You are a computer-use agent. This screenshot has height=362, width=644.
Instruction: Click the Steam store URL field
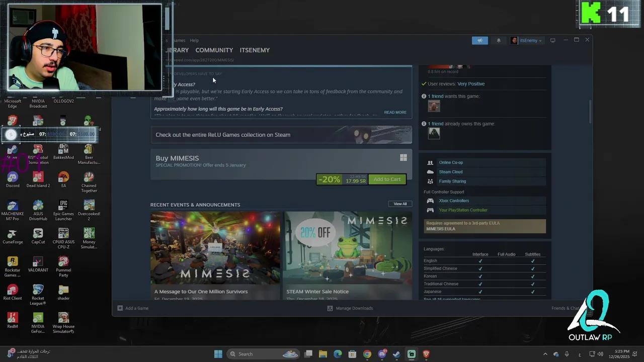[x=200, y=60]
